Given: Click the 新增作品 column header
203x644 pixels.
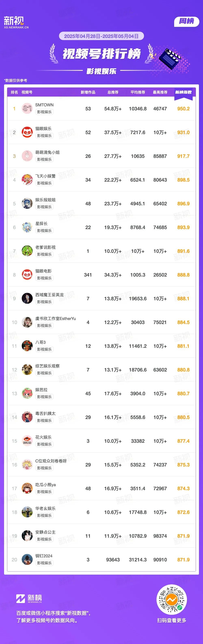Looking at the screenshot, I should pos(88,92).
